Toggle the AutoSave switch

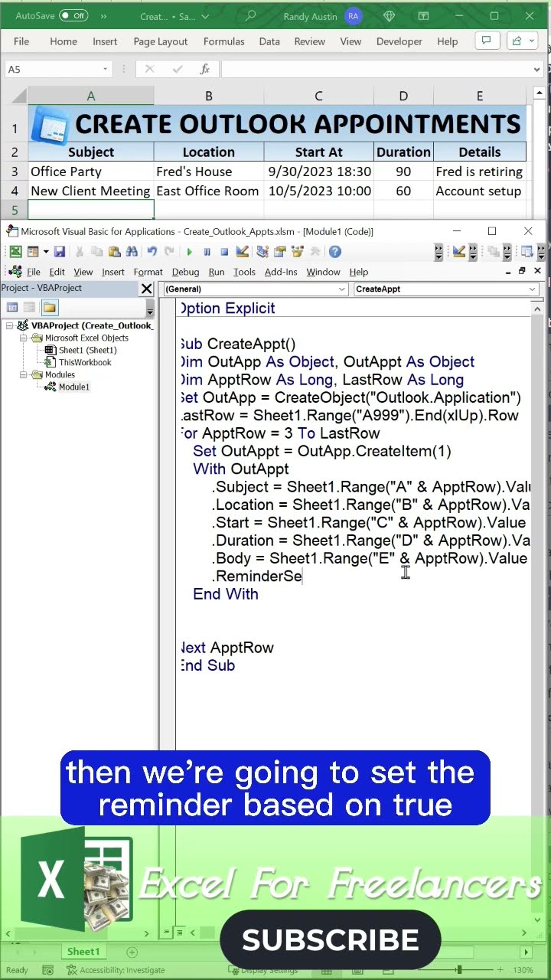(x=73, y=15)
